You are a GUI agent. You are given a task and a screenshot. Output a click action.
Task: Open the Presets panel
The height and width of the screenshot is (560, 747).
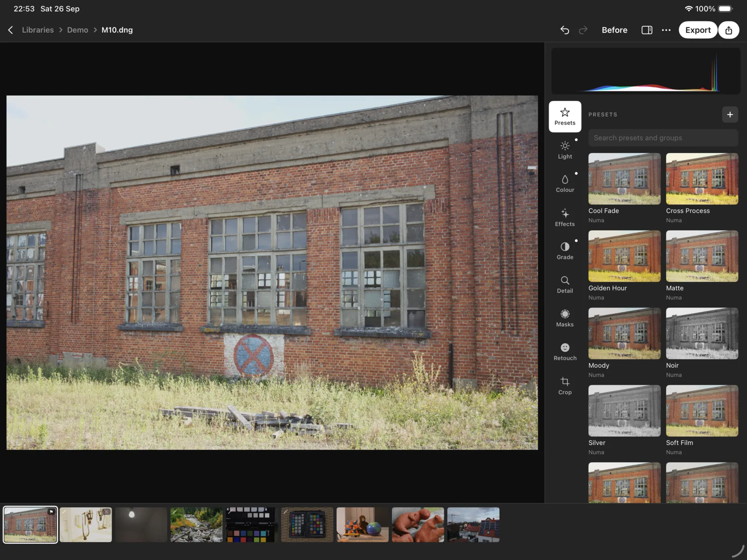coord(565,117)
